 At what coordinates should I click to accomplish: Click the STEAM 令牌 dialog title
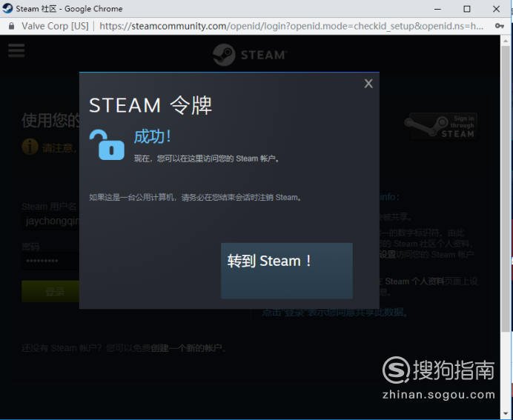[150, 105]
